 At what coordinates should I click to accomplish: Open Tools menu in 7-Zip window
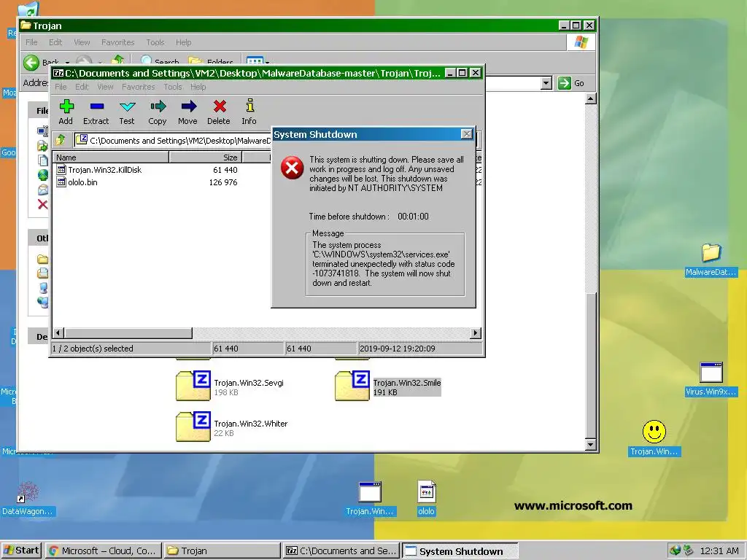coord(173,87)
